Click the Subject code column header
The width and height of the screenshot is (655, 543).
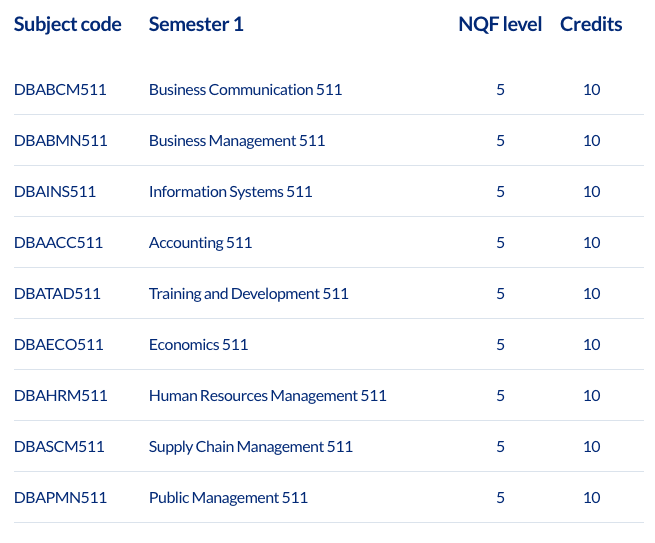click(68, 25)
